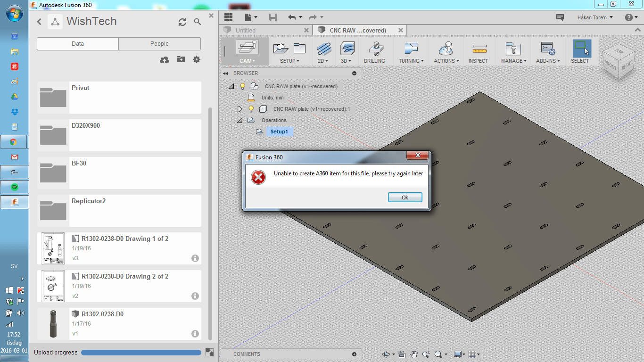
Task: Open Spotify from the taskbar
Action: [14, 187]
